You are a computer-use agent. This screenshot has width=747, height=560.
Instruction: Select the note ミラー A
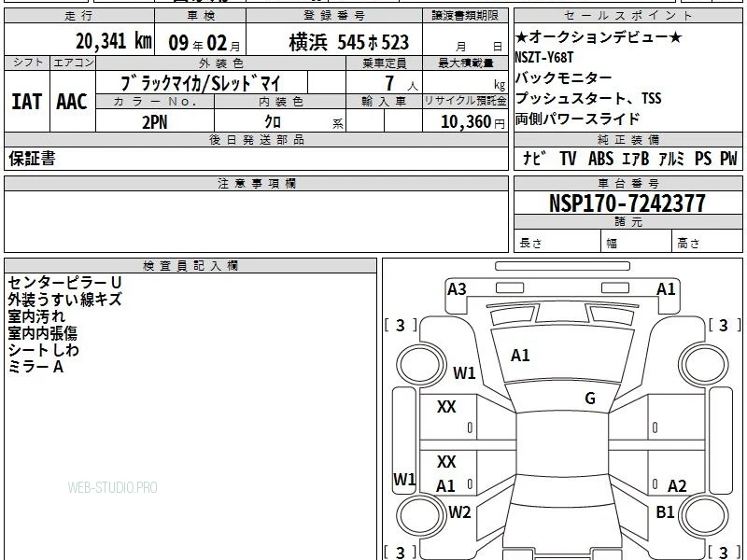(35, 367)
